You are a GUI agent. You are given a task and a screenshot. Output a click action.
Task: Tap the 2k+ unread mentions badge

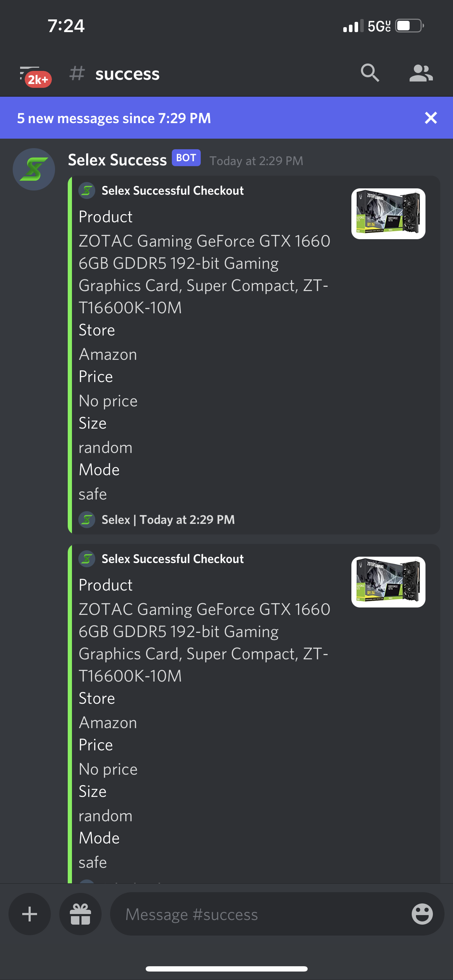point(38,79)
